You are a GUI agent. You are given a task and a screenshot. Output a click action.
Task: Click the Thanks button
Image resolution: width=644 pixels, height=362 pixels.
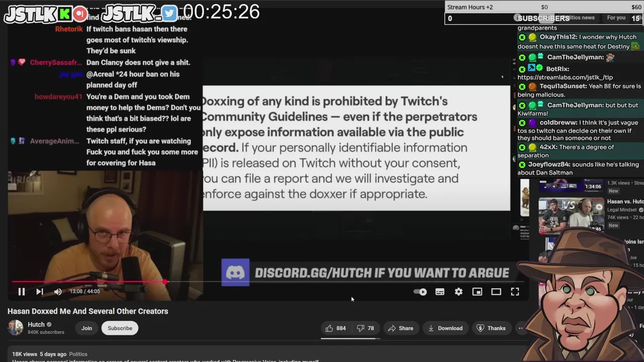491,328
